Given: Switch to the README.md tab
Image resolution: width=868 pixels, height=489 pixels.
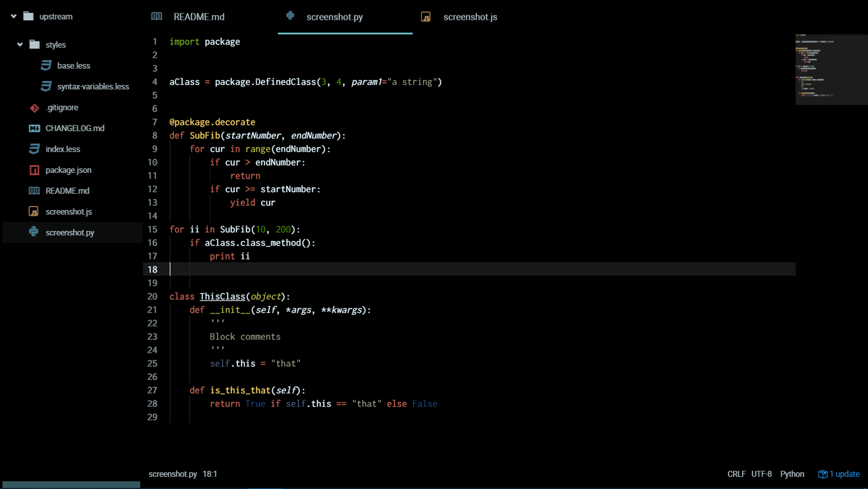Looking at the screenshot, I should (x=209, y=17).
